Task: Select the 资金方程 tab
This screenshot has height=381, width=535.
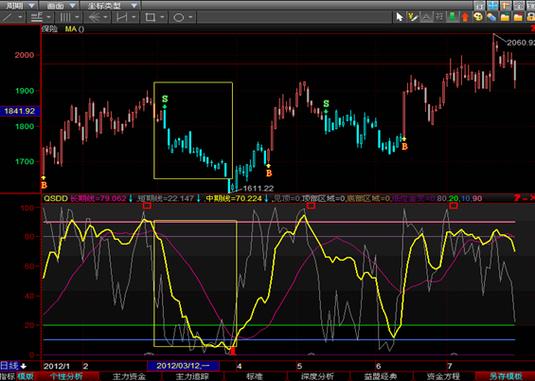Action: 443,377
